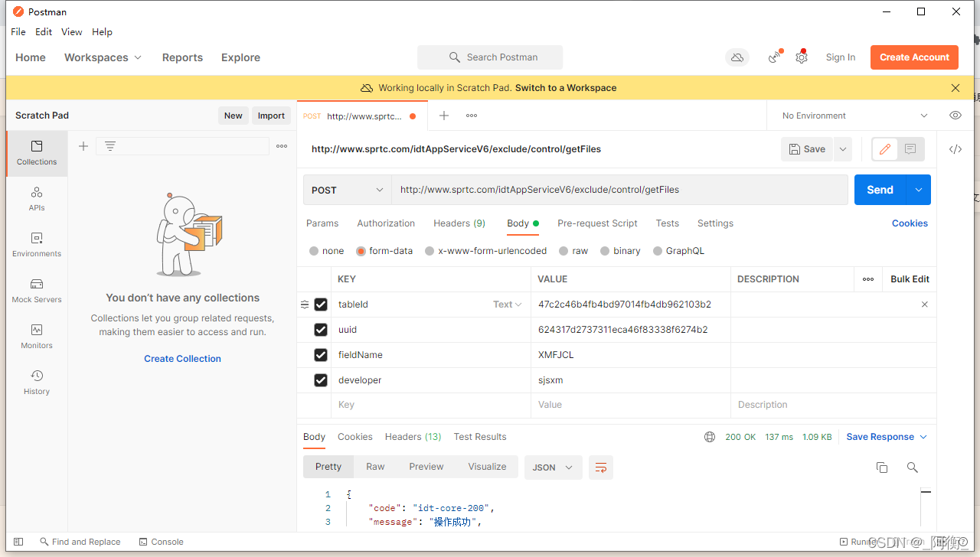980x557 pixels.
Task: Uncheck the developer parameter checkbox
Action: pyautogui.click(x=321, y=380)
